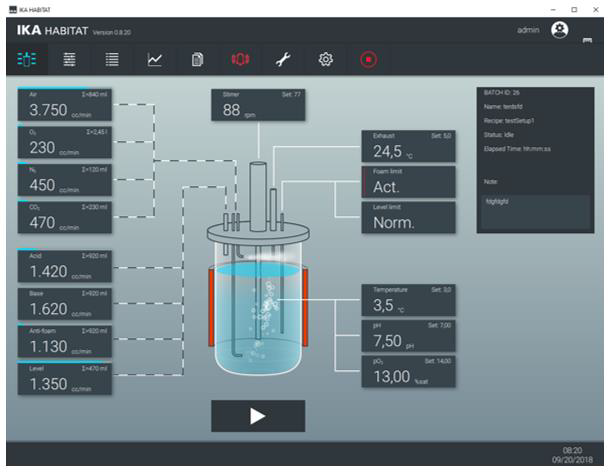Select the Air flow rate tile
This screenshot has height=472, width=612.
pos(63,104)
